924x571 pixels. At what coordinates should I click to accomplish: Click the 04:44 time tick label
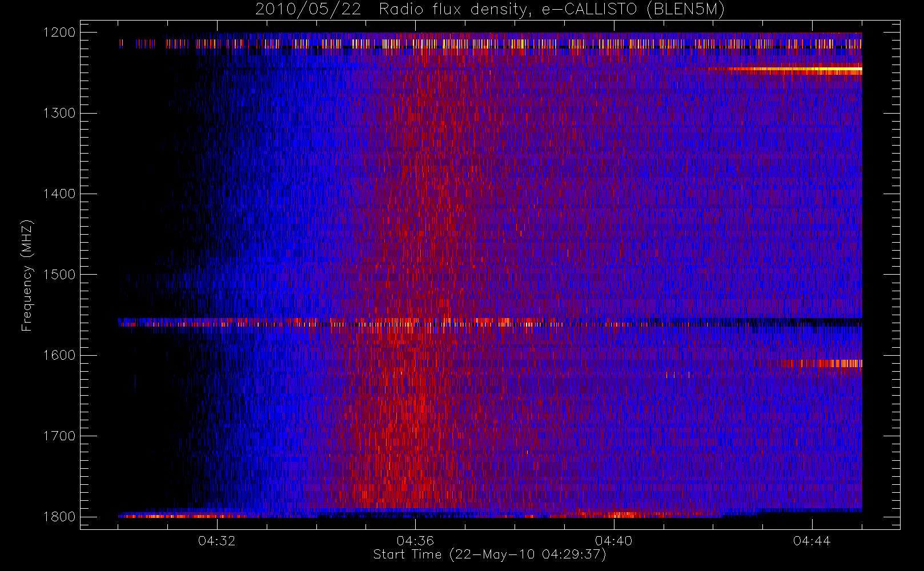(811, 541)
